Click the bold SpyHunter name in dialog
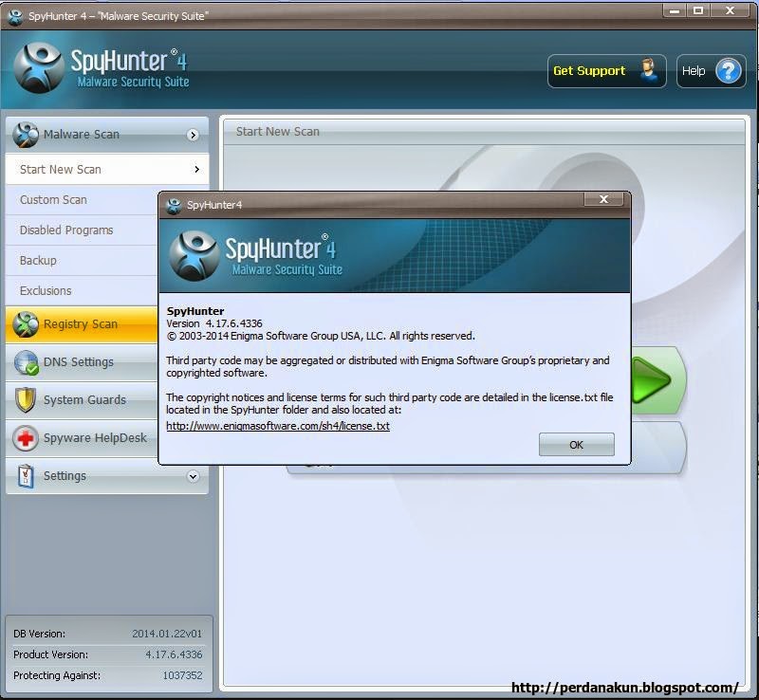The width and height of the screenshot is (759, 700). (x=195, y=311)
